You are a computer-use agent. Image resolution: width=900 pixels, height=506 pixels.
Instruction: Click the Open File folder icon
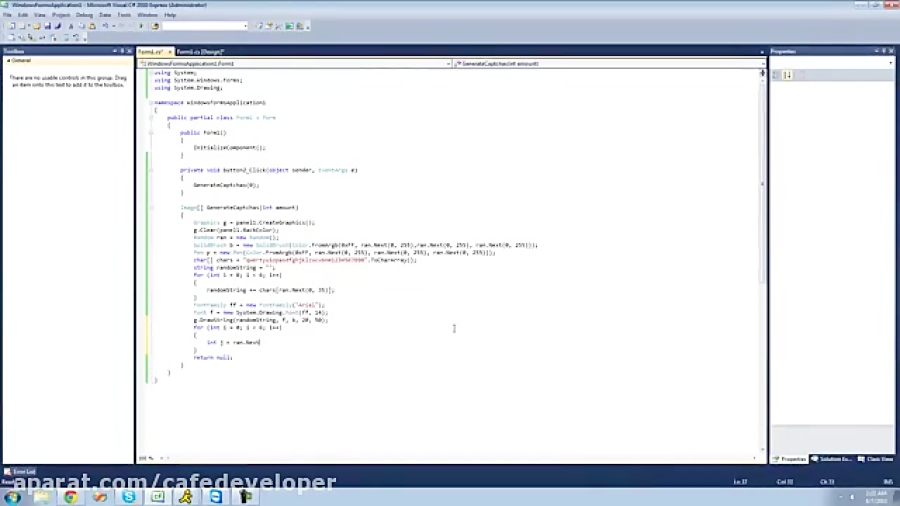37,26
